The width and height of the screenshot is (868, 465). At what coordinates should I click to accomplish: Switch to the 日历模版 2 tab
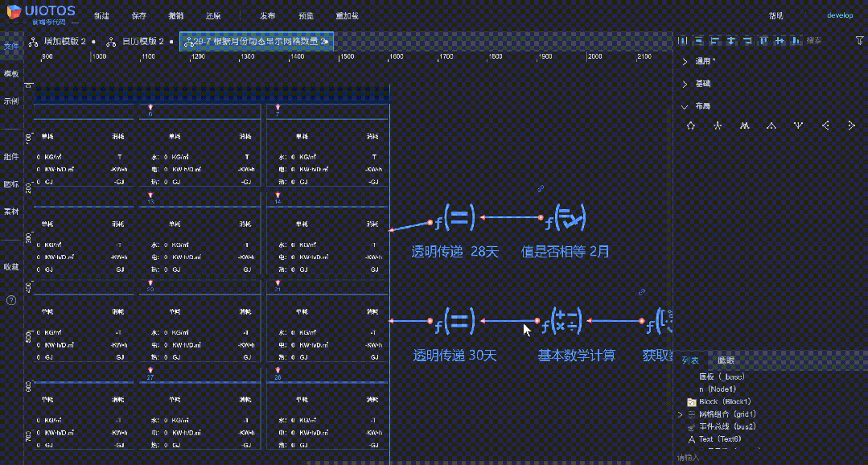tap(138, 41)
